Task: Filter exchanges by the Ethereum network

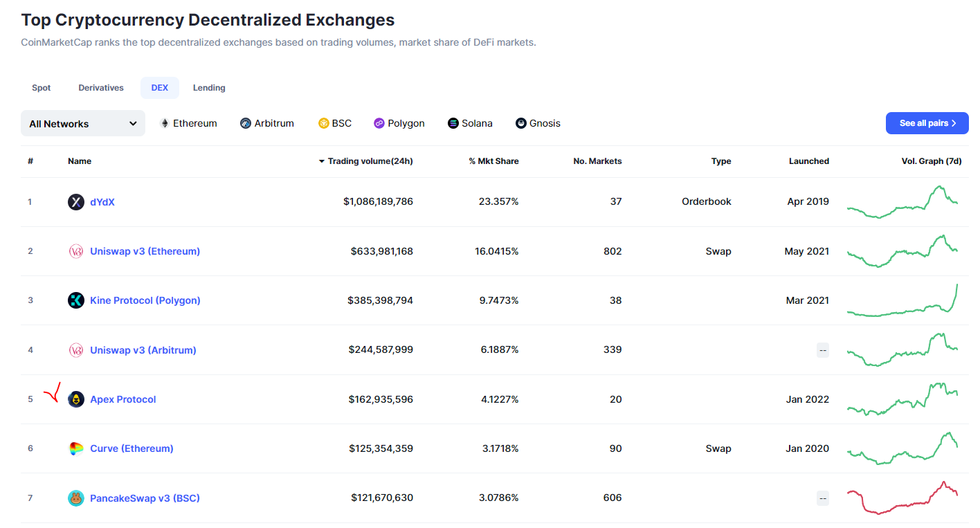Action: [188, 123]
